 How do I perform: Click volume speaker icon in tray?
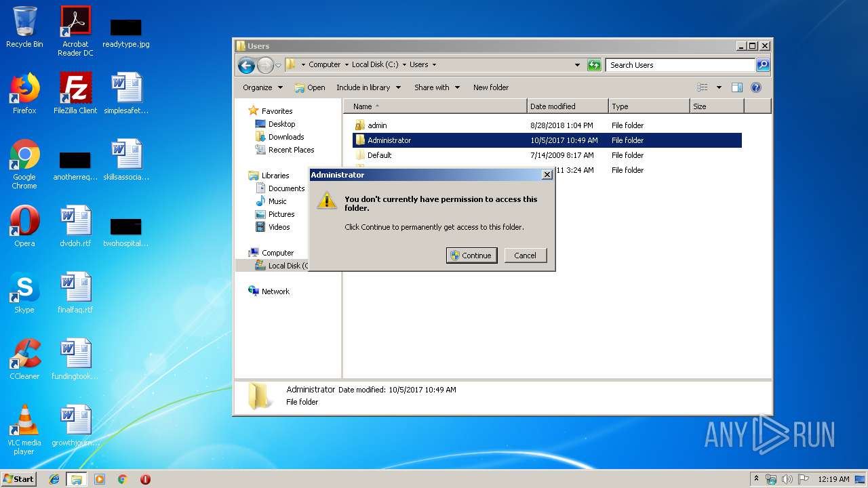coord(787,479)
